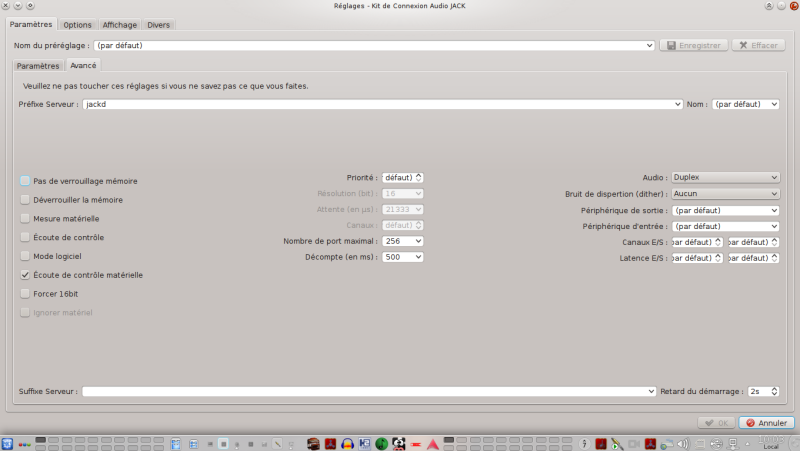Open the black-and-white panda-like taskbar icon
The height and width of the screenshot is (451, 800).
(x=398, y=444)
